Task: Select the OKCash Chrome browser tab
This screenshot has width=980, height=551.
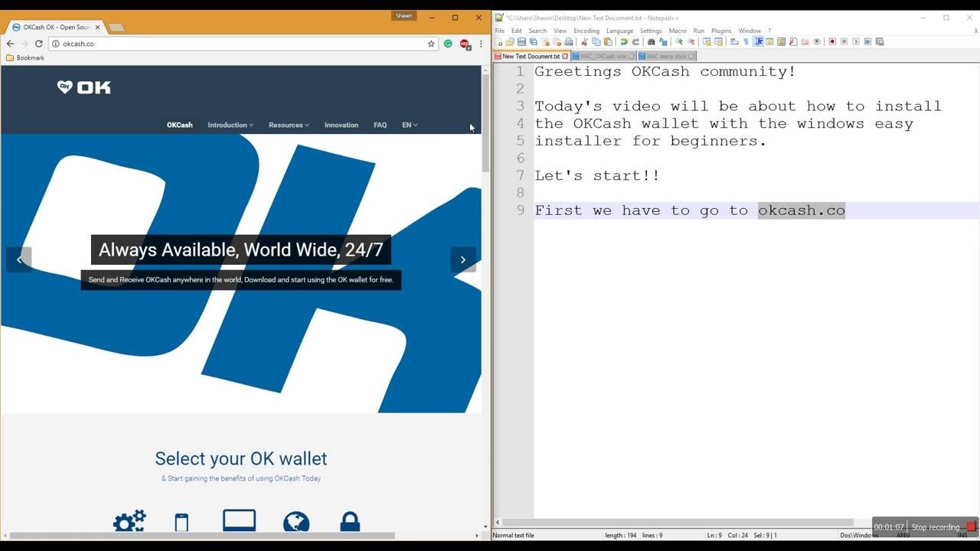Action: click(57, 27)
